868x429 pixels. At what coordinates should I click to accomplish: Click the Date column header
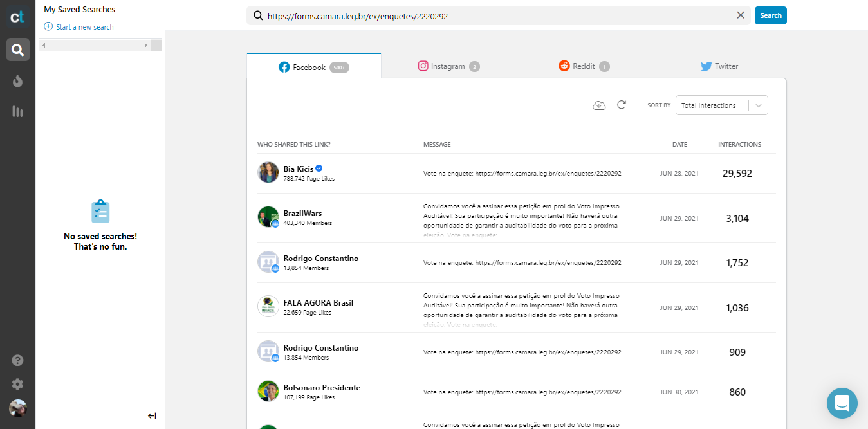point(679,145)
